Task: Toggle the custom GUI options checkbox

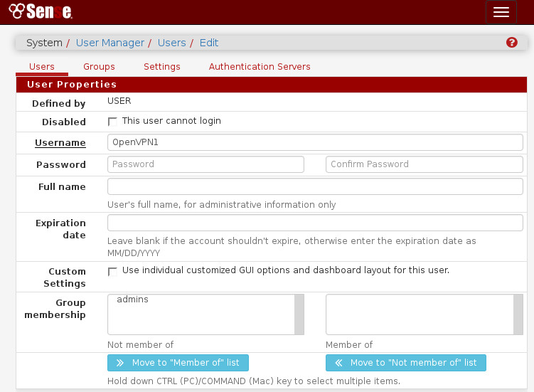Action: tap(112, 271)
